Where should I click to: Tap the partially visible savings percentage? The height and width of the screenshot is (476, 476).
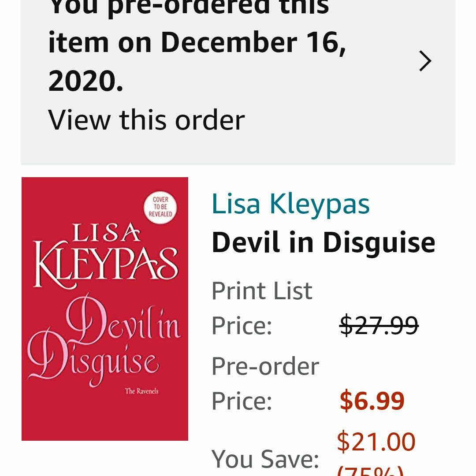370,470
